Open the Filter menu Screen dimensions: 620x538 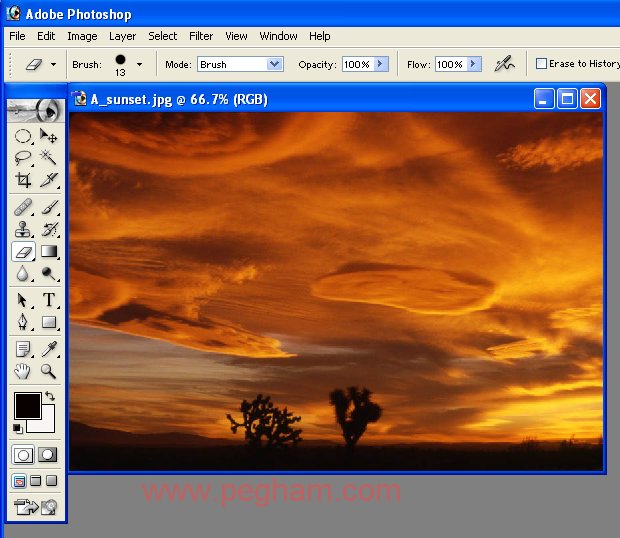point(201,36)
